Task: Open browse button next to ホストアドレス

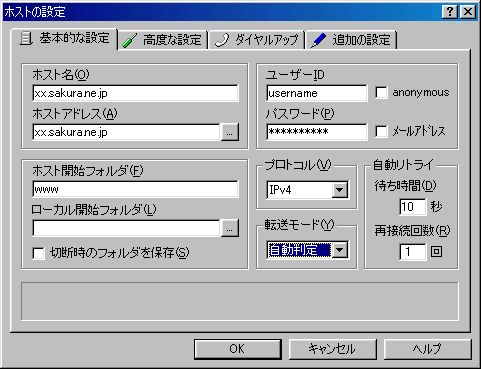Action: coord(230,132)
